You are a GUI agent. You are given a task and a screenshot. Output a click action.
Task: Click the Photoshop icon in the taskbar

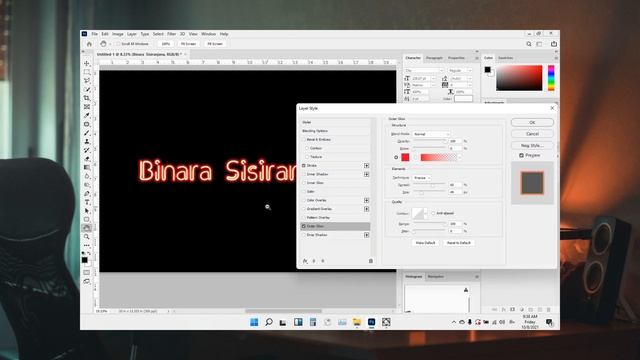371,322
